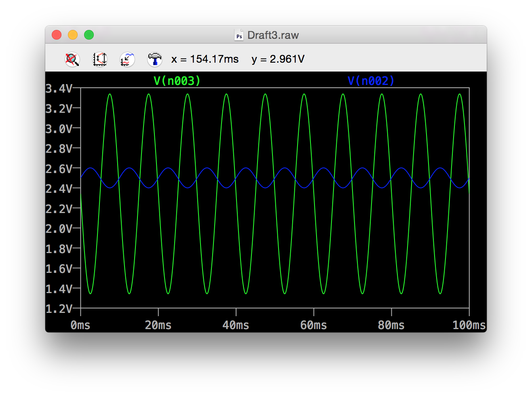Click the zoom to fit magnifier icon

72,59
